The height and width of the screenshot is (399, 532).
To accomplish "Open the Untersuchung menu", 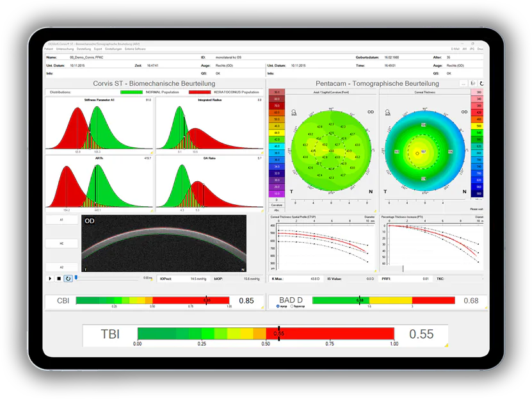I will click(65, 49).
